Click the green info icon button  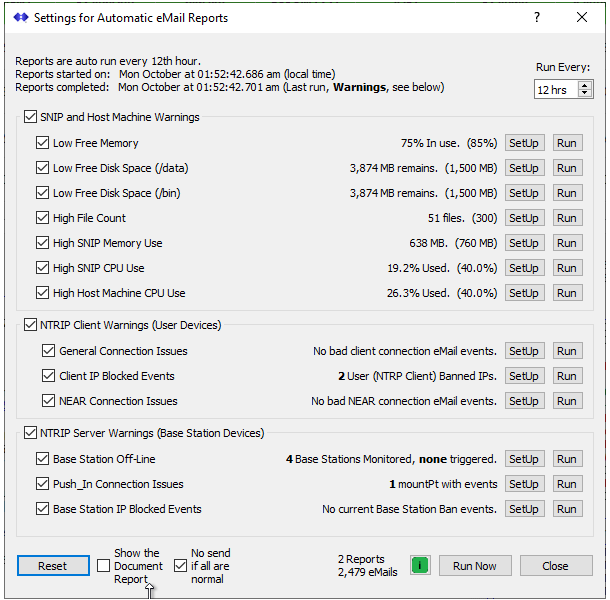click(x=420, y=566)
